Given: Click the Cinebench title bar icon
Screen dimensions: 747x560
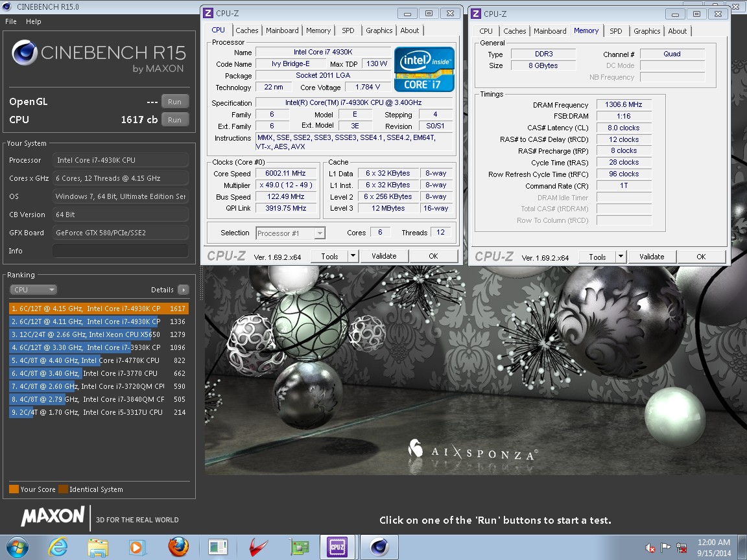Looking at the screenshot, I should [x=6, y=6].
